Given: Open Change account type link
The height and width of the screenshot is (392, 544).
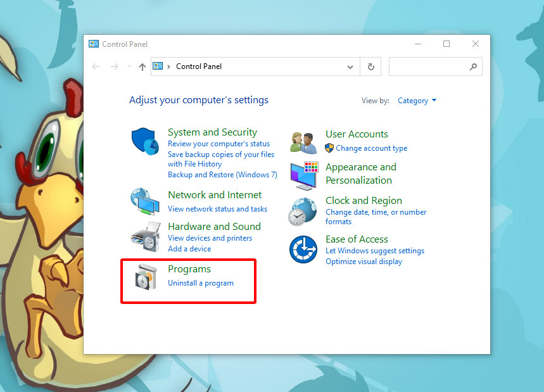Looking at the screenshot, I should coord(371,148).
